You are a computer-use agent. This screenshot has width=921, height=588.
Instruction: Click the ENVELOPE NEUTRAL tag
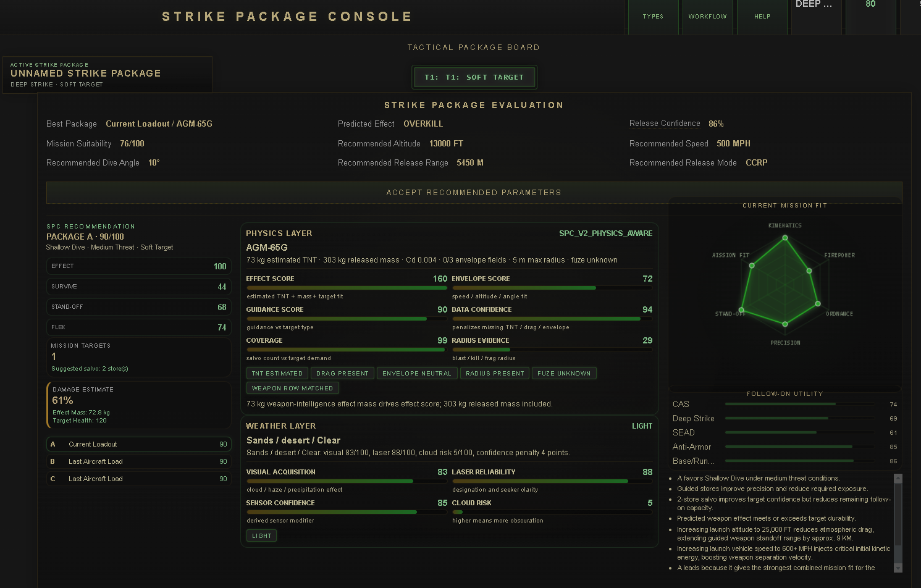(417, 373)
